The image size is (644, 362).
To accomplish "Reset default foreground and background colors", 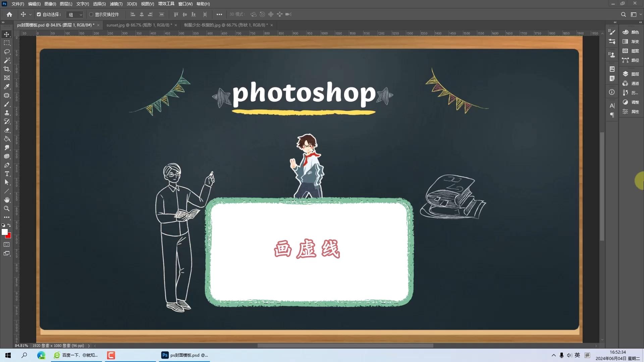I will (x=3, y=225).
